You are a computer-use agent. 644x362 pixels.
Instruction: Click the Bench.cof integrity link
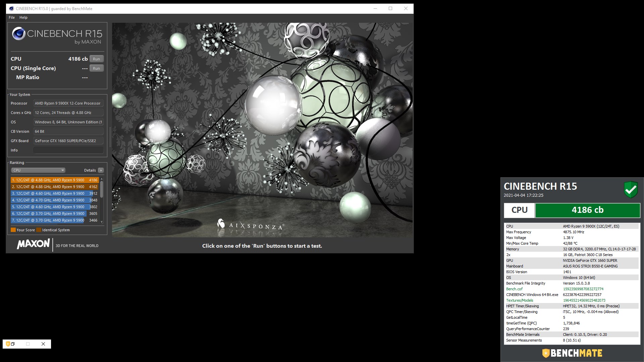pyautogui.click(x=514, y=289)
